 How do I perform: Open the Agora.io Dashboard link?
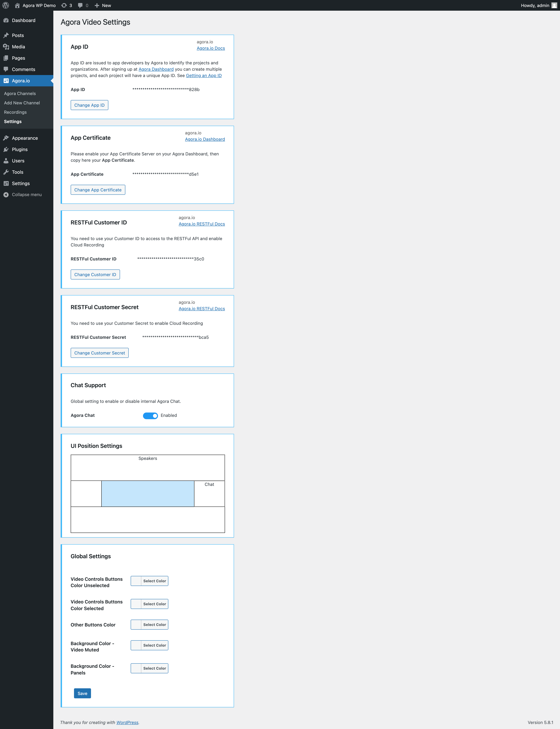tap(205, 139)
